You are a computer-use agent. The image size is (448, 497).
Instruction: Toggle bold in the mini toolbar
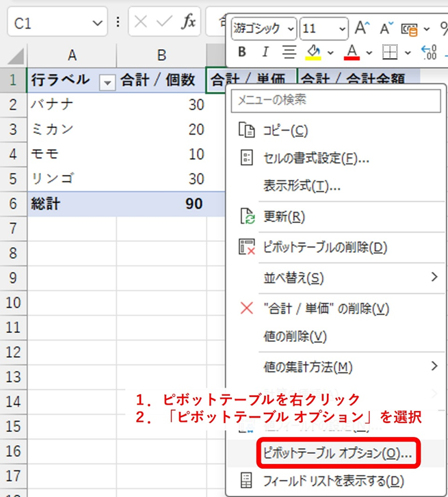tap(241, 52)
